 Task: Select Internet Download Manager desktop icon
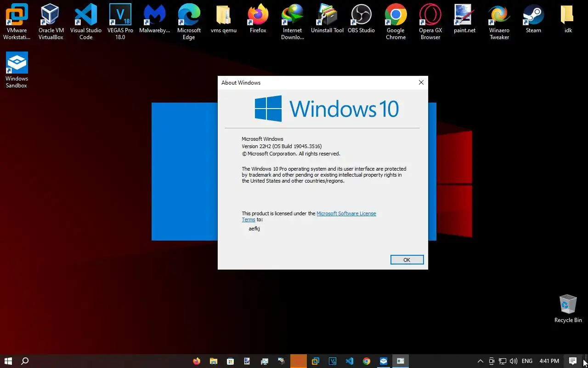point(293,22)
